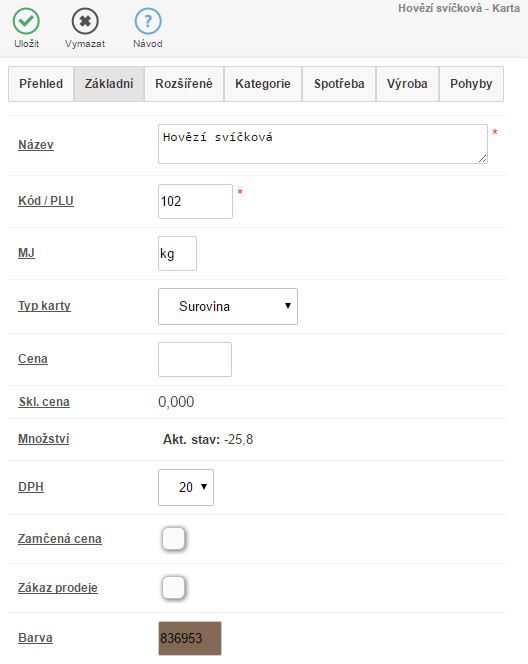Image resolution: width=528 pixels, height=664 pixels.
Task: Enable the Zákaz prodeje checkbox
Action: click(x=174, y=588)
